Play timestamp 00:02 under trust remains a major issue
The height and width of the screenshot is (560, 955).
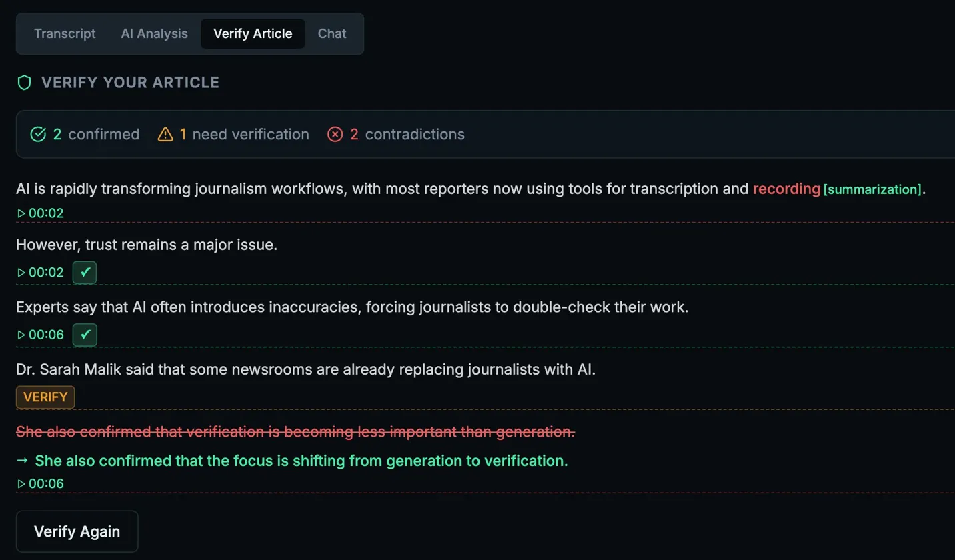pyautogui.click(x=40, y=272)
